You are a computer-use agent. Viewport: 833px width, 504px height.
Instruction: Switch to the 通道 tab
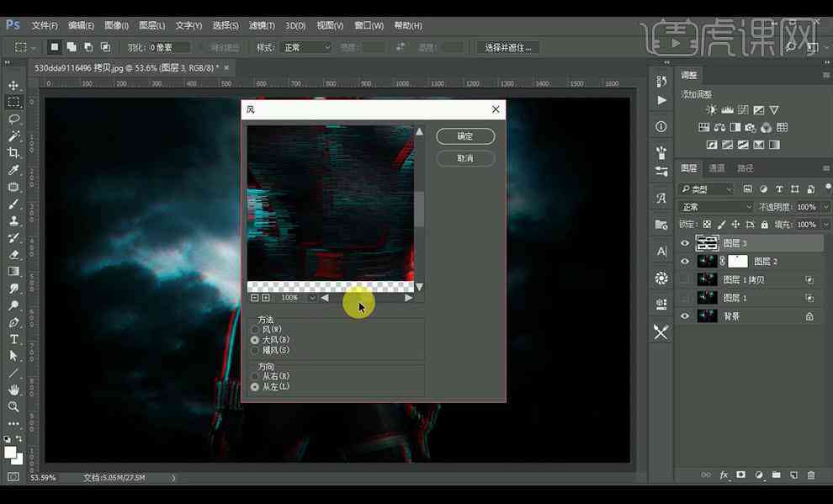click(717, 168)
